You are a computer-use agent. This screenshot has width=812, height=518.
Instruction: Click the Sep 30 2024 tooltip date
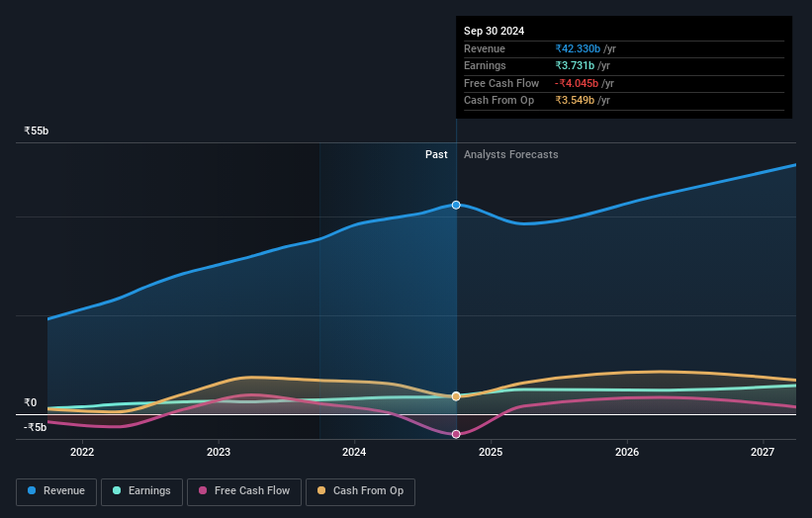click(x=495, y=31)
